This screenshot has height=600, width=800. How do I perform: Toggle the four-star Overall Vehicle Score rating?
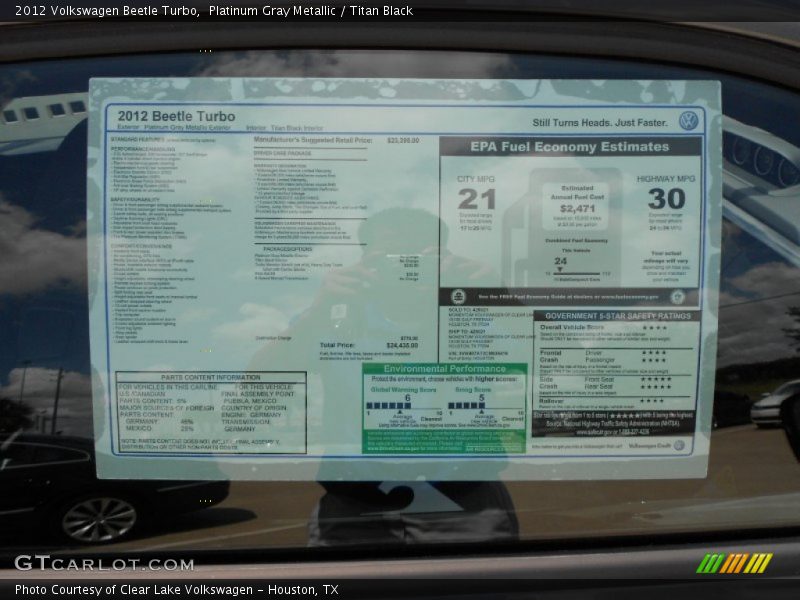656,327
